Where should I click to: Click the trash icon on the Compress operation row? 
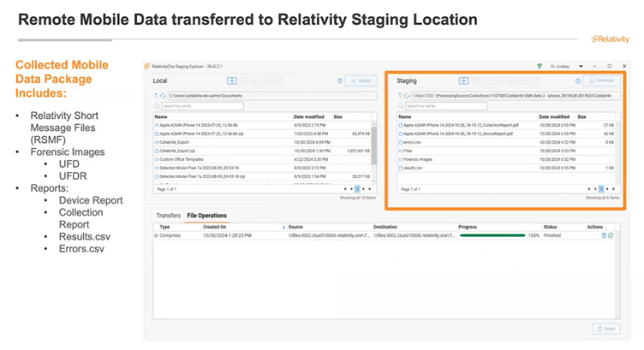click(x=604, y=235)
